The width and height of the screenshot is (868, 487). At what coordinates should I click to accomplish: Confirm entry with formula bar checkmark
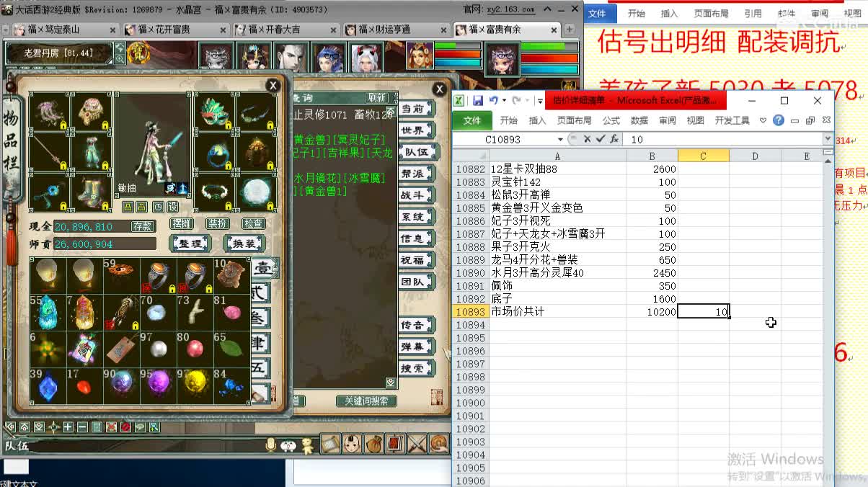pyautogui.click(x=601, y=139)
